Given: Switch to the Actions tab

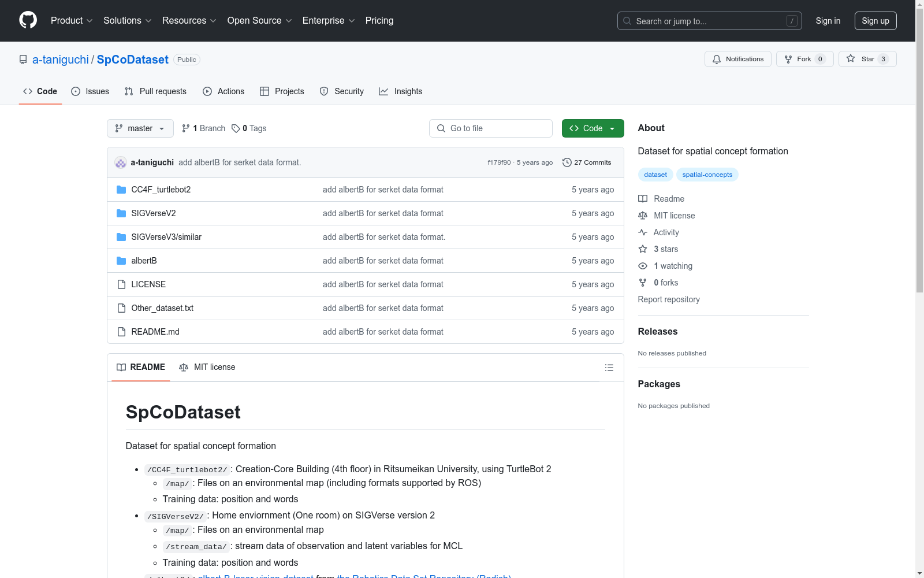Looking at the screenshot, I should point(223,91).
